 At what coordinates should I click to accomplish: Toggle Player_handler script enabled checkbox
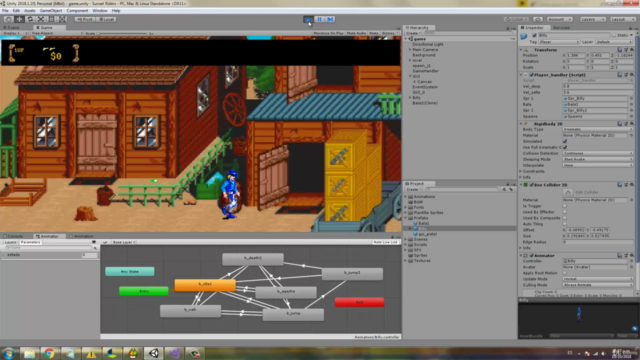531,75
